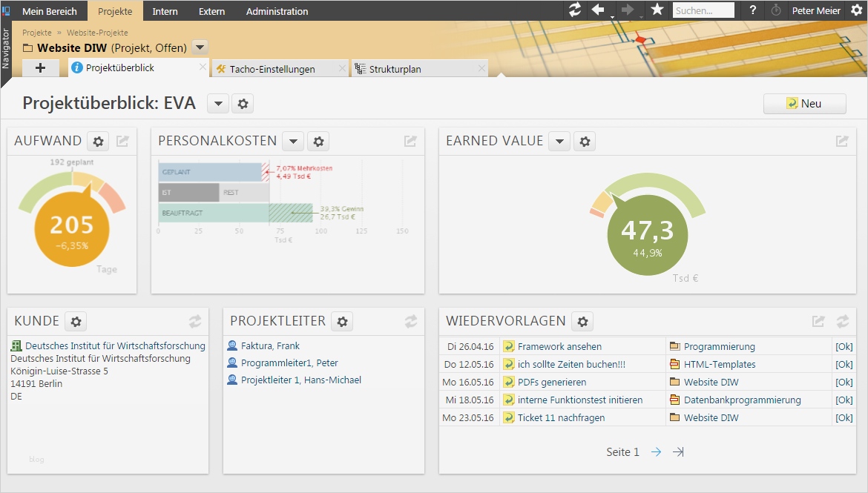Click the gear icon on the AUFWAND widget
Screen dimensions: 868x493
click(97, 140)
